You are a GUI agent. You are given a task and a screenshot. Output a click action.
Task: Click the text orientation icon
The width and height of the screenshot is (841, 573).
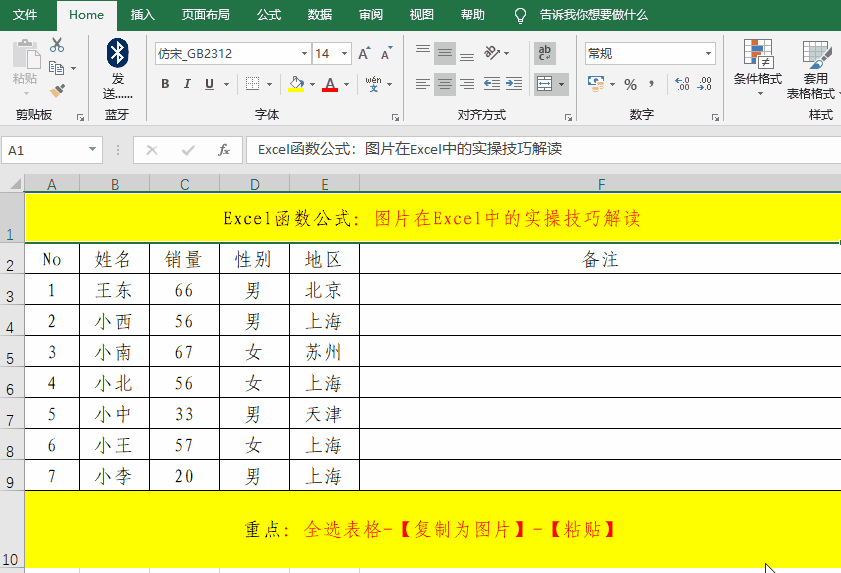492,53
